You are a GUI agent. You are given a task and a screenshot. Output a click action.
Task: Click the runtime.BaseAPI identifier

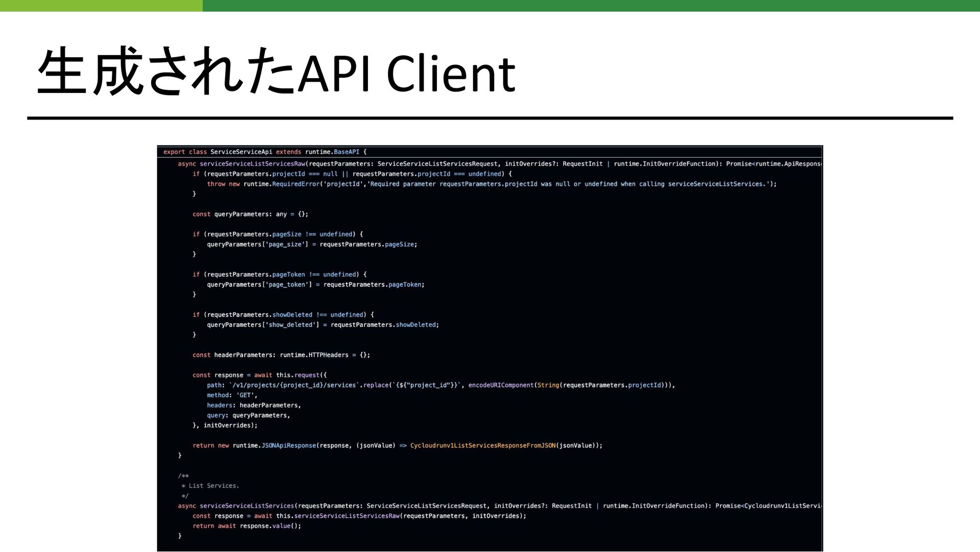pyautogui.click(x=332, y=152)
